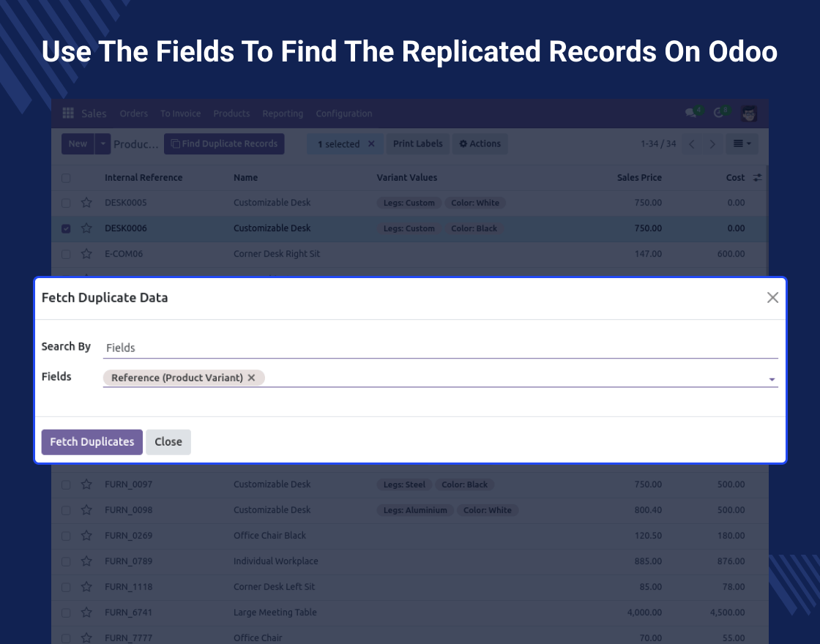Open the Configuration menu
The width and height of the screenshot is (820, 644).
click(x=344, y=113)
